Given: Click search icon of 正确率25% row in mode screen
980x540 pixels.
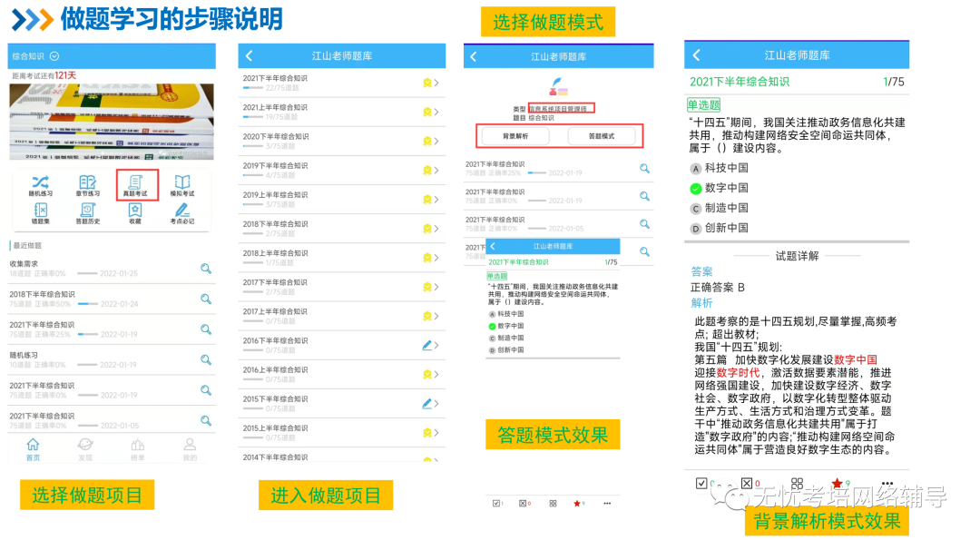Looking at the screenshot, I should (644, 169).
